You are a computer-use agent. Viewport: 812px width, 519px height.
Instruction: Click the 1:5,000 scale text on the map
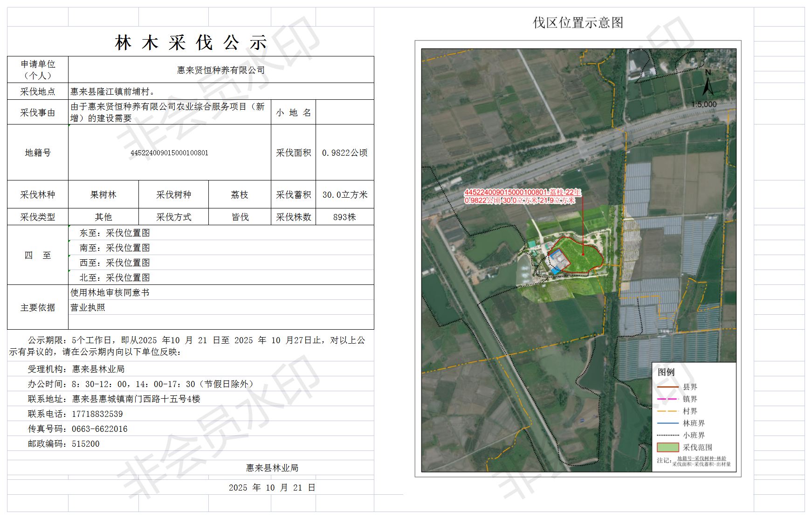(x=704, y=104)
